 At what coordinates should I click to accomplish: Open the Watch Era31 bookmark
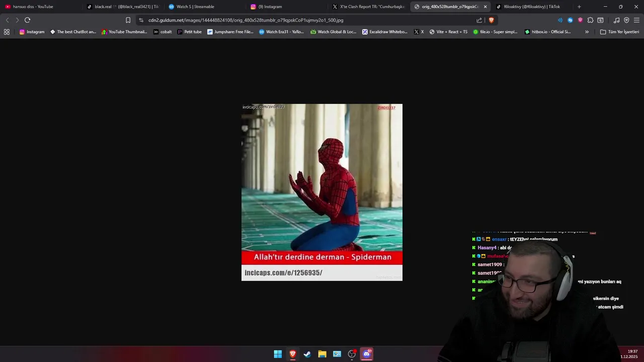point(281,32)
